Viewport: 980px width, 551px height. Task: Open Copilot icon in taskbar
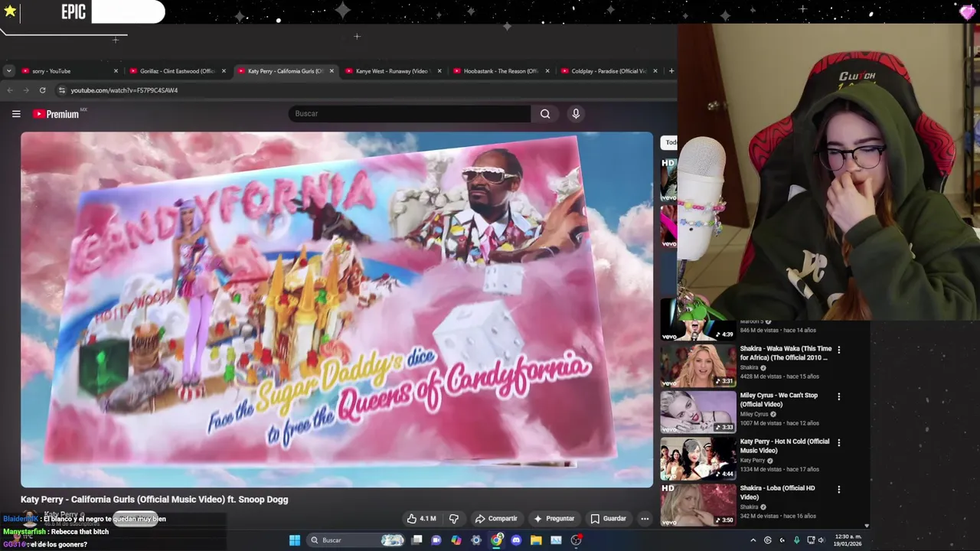tap(456, 540)
